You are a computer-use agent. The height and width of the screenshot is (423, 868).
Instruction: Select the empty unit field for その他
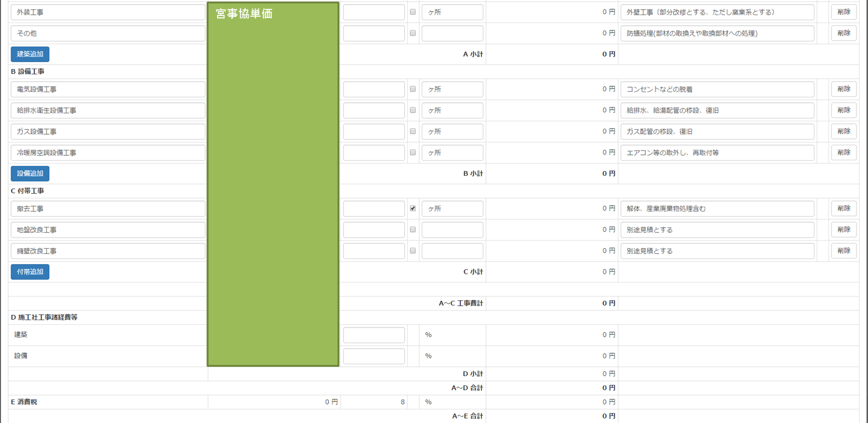coord(452,33)
